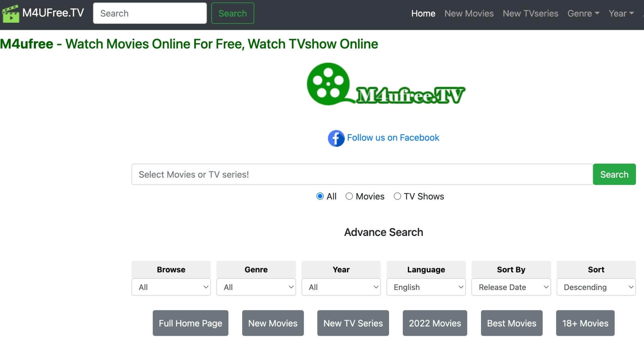This screenshot has height=362, width=644.
Task: Go to Home in the navbar
Action: 423,13
